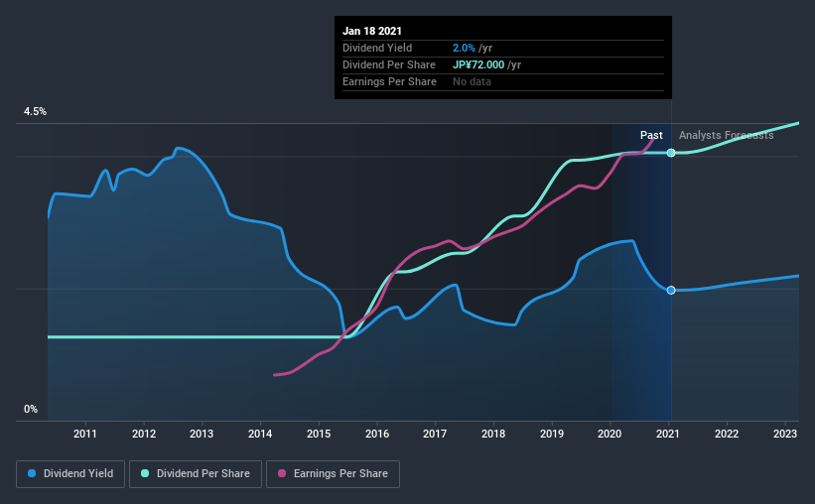Toggle the Dividend Per Share legend series
The width and height of the screenshot is (815, 504).
pos(196,474)
